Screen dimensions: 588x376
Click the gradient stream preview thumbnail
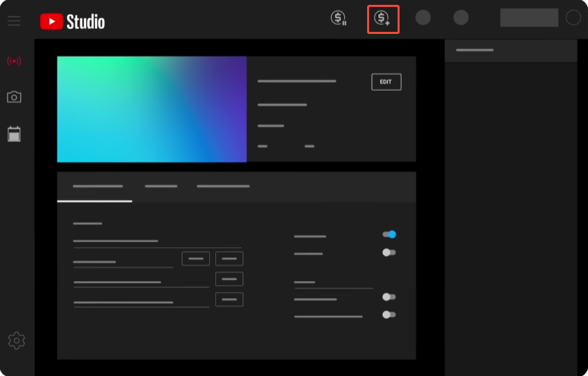tap(152, 109)
